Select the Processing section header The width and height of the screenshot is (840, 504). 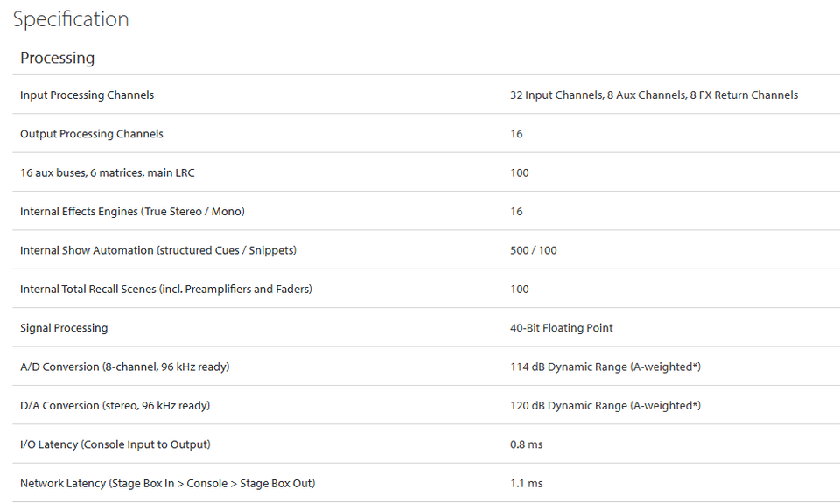58,58
